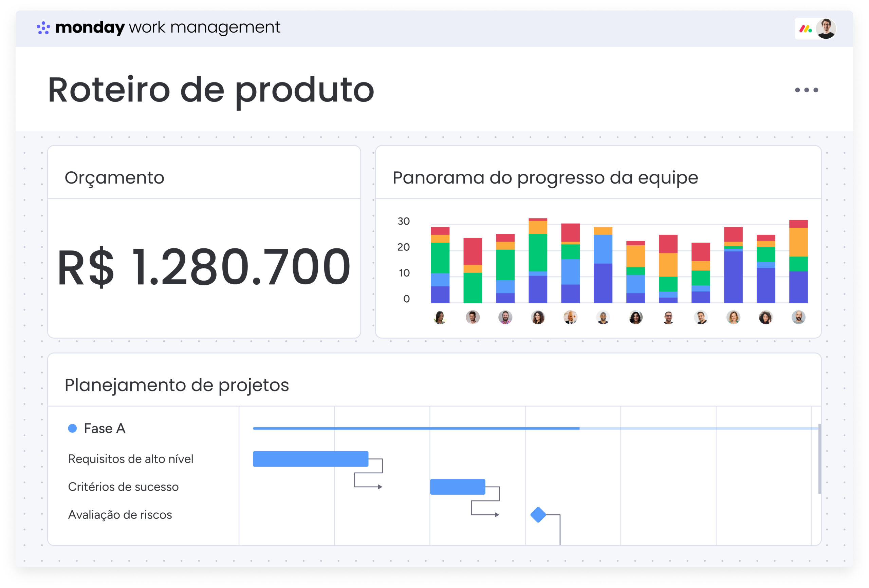Click the Avaliação de riscos diamond milestone
The height and width of the screenshot is (588, 869).
(538, 515)
